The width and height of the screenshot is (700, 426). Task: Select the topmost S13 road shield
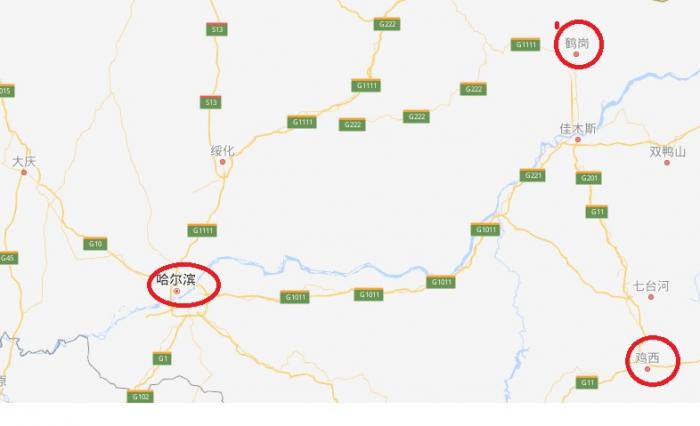coord(217,29)
